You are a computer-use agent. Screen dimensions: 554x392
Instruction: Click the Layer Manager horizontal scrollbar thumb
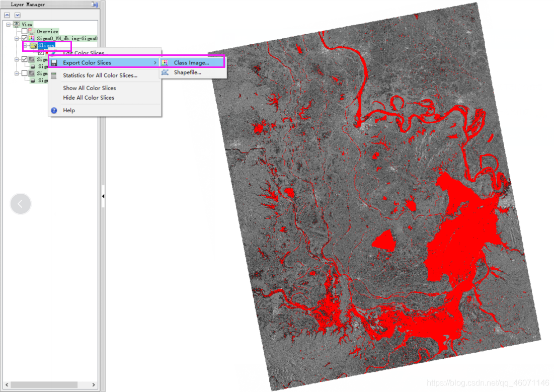(x=44, y=384)
